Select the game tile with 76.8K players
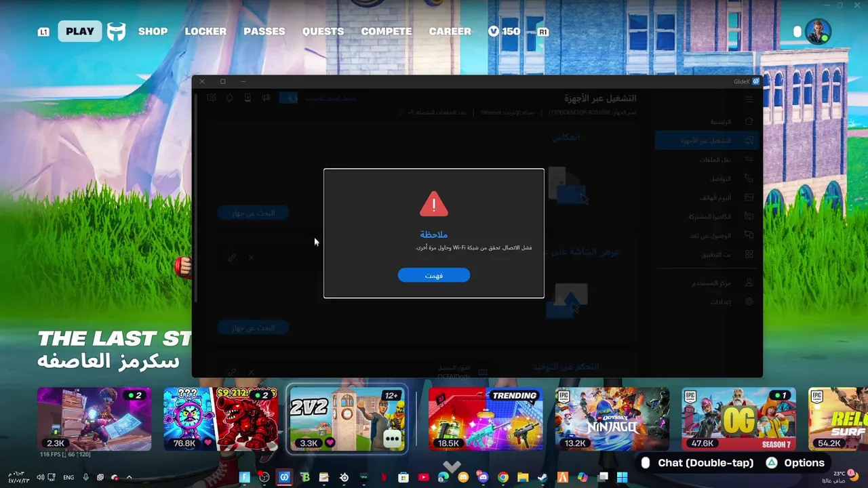Image resolution: width=868 pixels, height=488 pixels. [x=220, y=419]
